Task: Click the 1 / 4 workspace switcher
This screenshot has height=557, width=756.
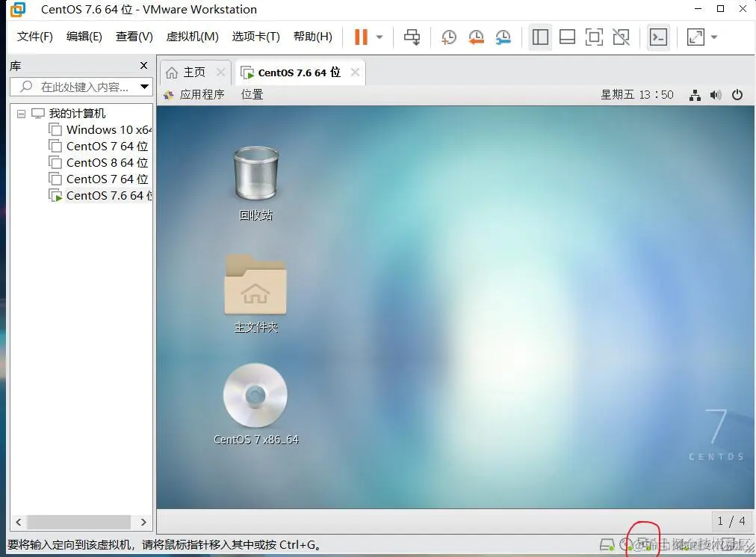Action: tap(731, 521)
